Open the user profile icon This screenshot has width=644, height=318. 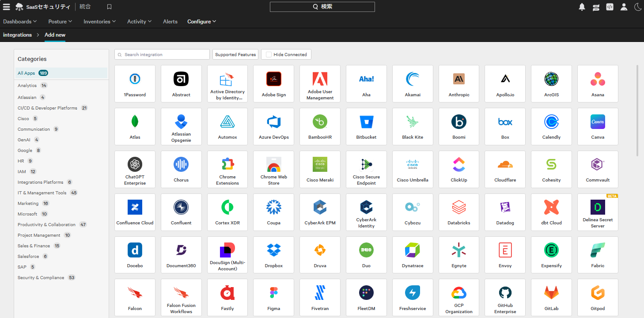pos(624,7)
